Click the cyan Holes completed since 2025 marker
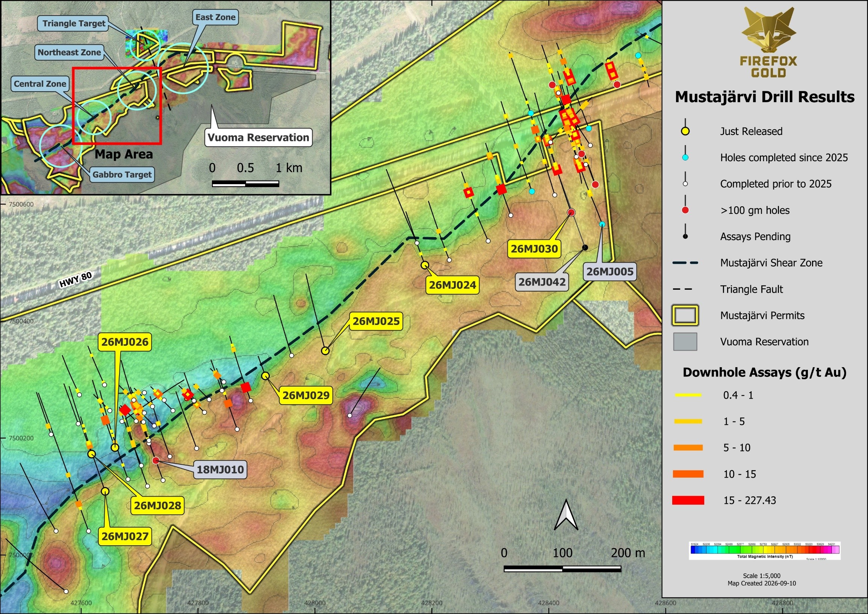The image size is (868, 614). [x=685, y=158]
